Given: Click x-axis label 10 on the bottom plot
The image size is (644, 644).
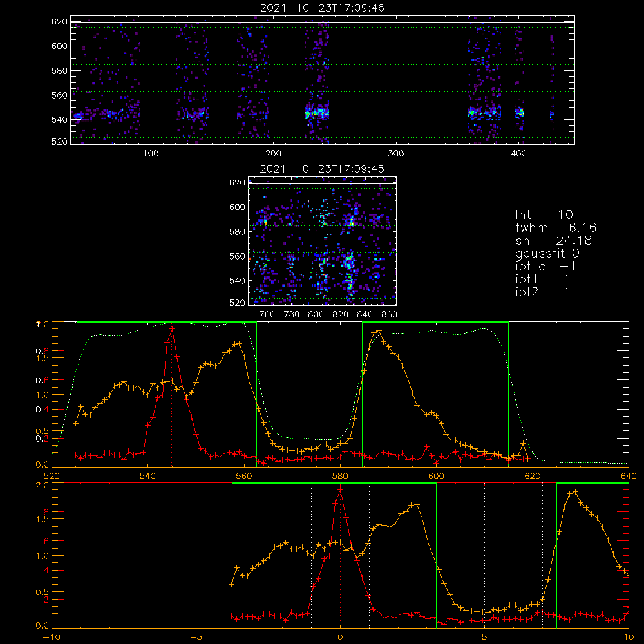Looking at the screenshot, I should [629, 637].
